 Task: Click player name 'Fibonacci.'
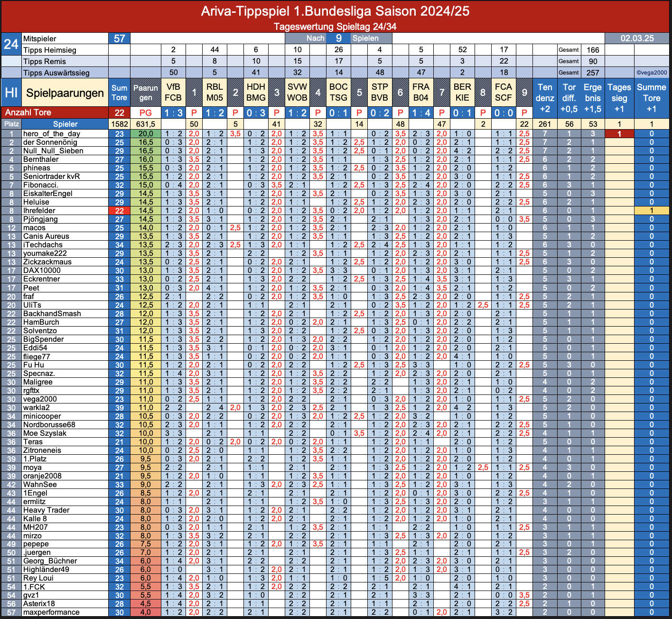click(40, 185)
